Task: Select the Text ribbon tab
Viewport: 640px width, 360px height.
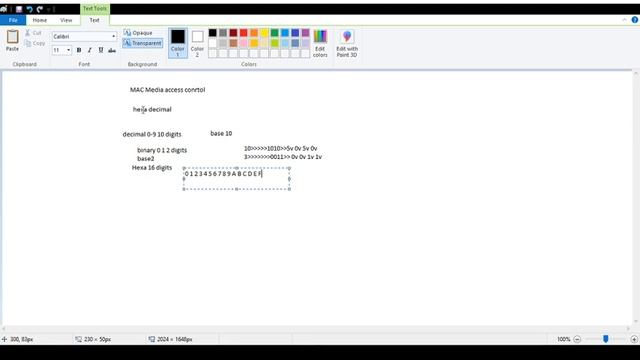Action: (94, 20)
